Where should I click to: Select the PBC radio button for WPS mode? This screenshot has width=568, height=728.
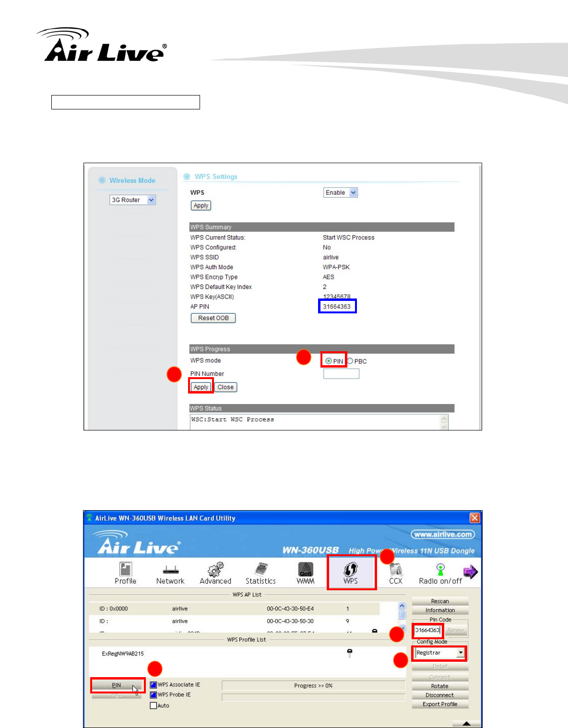(x=350, y=361)
